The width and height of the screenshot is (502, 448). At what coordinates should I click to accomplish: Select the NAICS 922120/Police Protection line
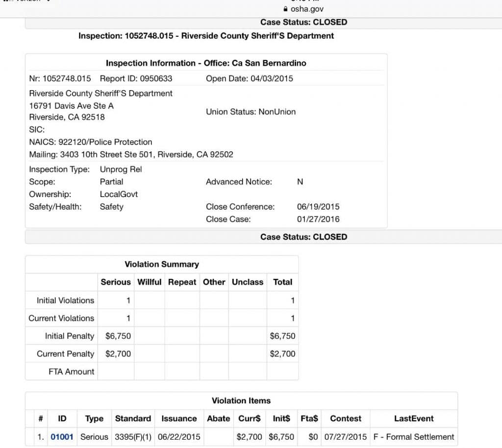(91, 142)
